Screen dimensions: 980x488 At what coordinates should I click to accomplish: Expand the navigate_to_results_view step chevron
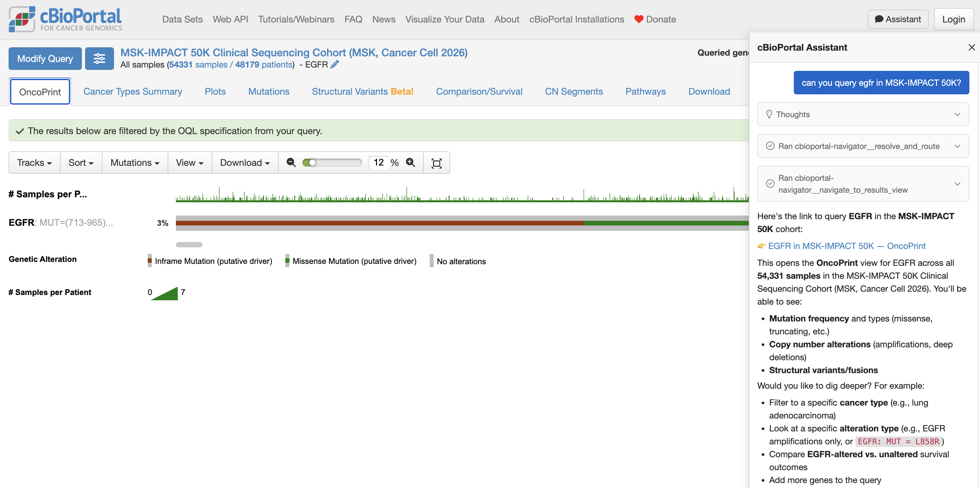tap(957, 183)
